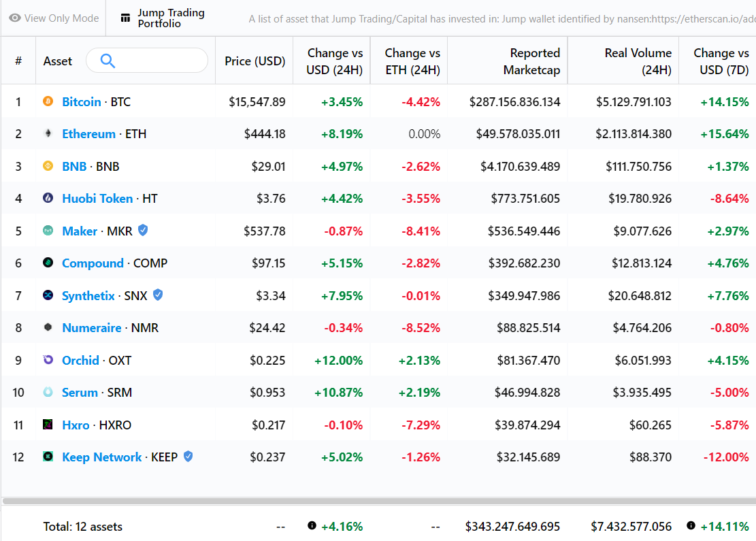
Task: Sort by the Price (USD) column header
Action: (254, 61)
